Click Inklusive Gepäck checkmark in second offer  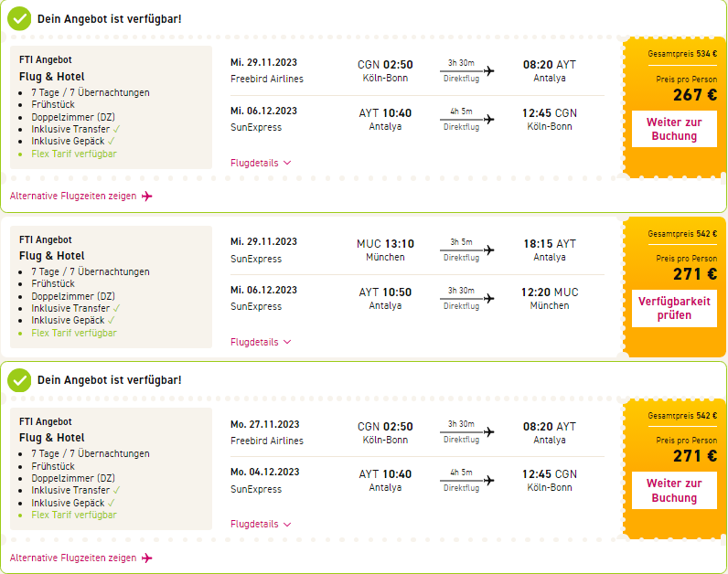coord(112,320)
